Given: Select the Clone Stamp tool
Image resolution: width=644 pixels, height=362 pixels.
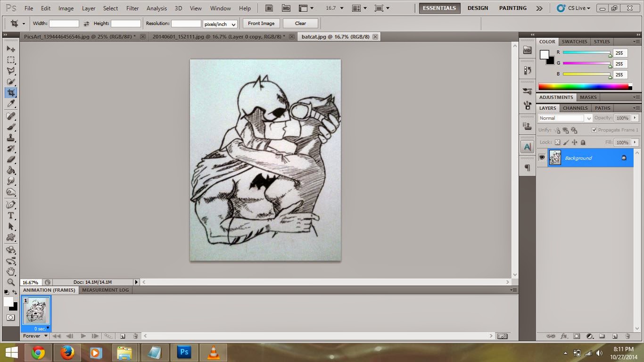Looking at the screenshot, I should [x=11, y=138].
